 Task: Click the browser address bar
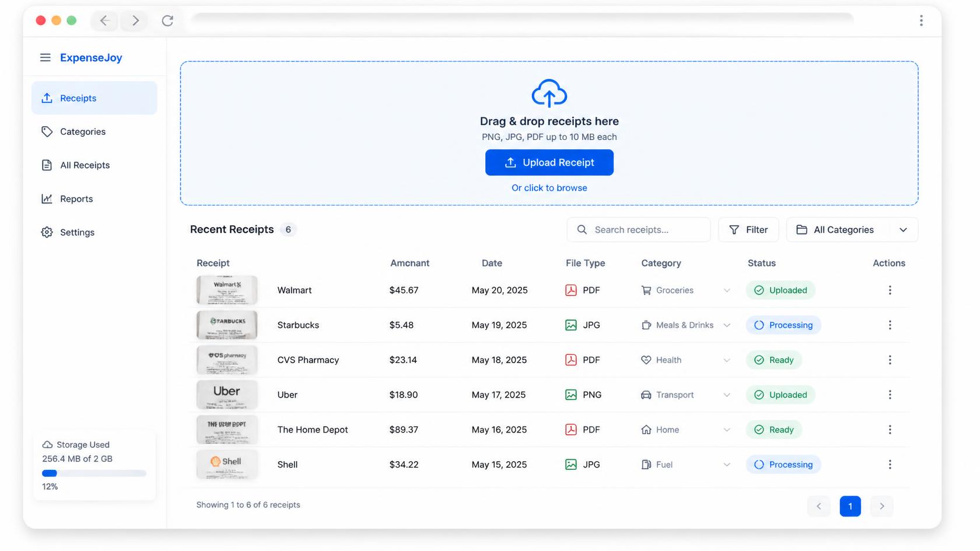[x=523, y=20]
